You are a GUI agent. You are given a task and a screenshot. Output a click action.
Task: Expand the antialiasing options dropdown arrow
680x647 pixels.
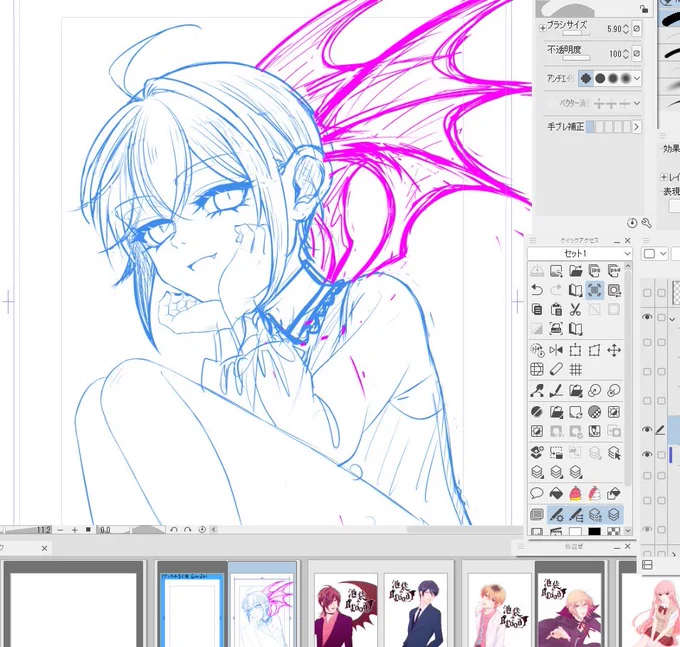[x=637, y=78]
